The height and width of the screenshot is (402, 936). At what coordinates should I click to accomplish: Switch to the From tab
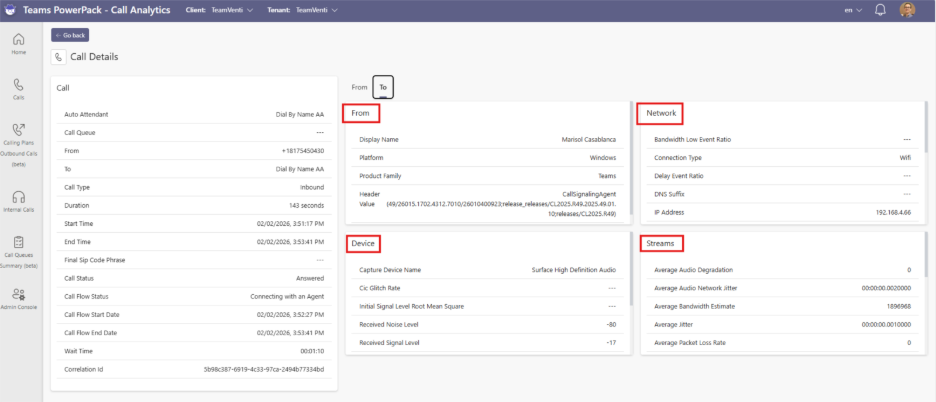359,88
